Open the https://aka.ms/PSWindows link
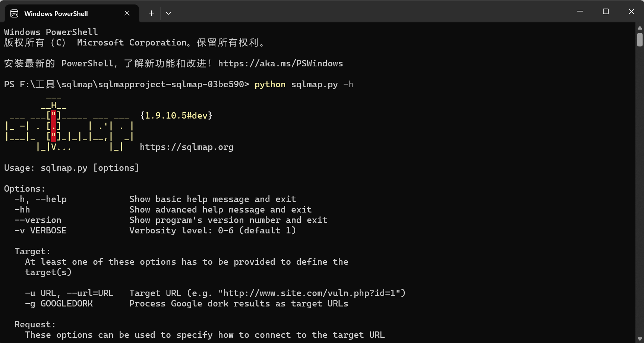 tap(281, 63)
